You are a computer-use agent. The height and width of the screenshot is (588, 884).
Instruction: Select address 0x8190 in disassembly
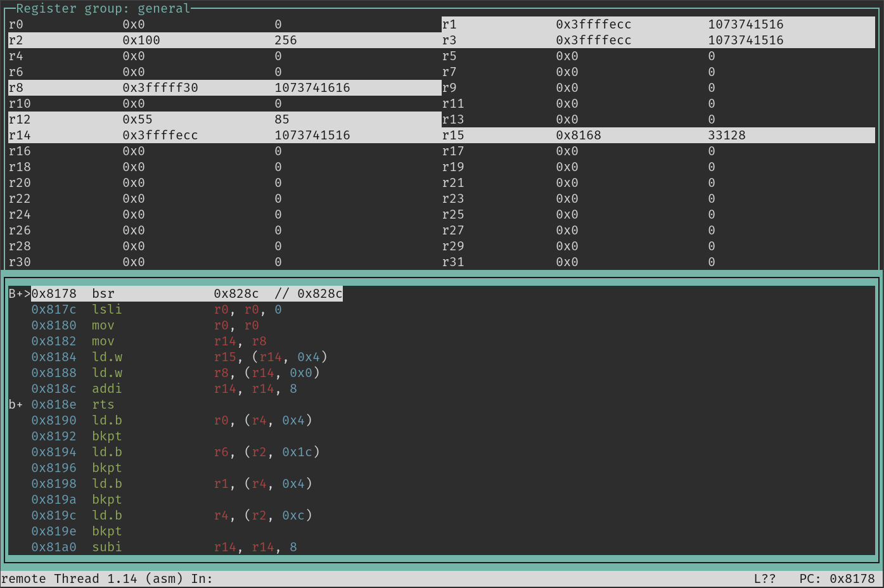54,420
